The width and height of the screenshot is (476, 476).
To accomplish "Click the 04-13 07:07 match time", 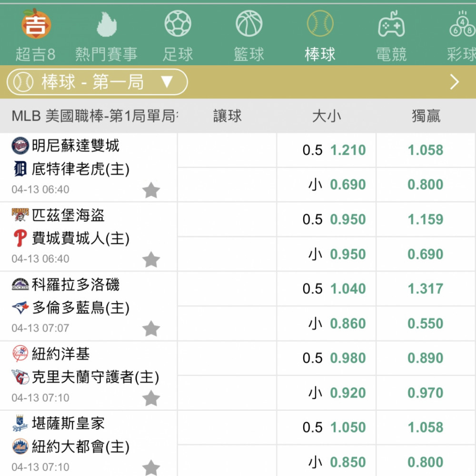I will point(40,328).
